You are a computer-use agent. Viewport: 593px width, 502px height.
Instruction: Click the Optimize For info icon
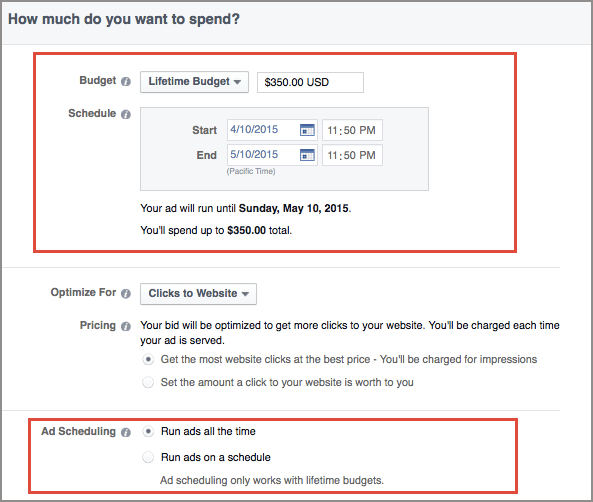pyautogui.click(x=126, y=294)
